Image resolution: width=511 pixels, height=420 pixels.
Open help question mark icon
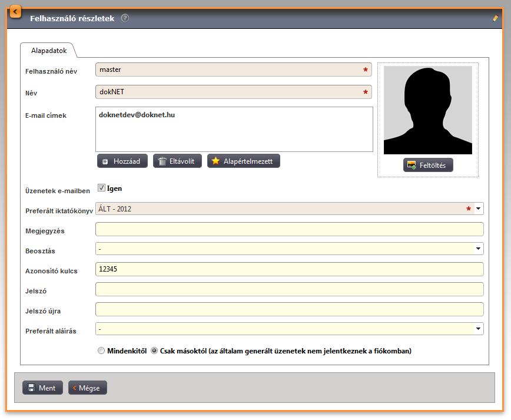[x=125, y=18]
